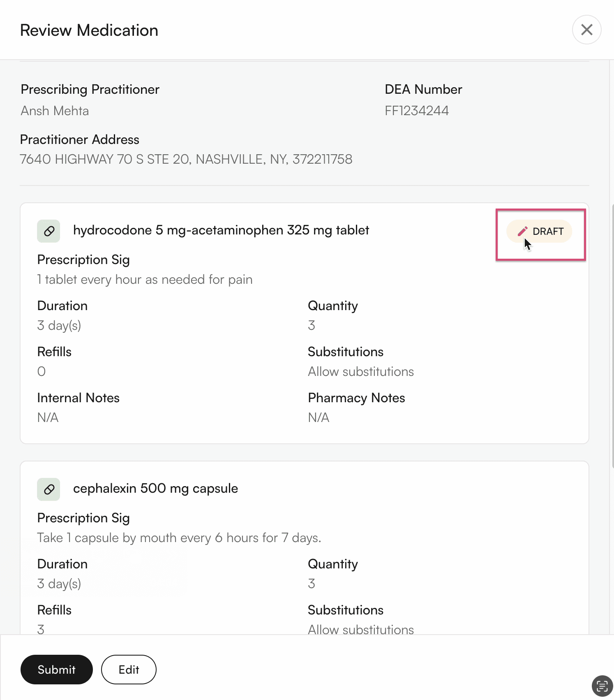Screen dimensions: 614x700
Task: Click the DRAFT status label
Action: [x=548, y=232]
